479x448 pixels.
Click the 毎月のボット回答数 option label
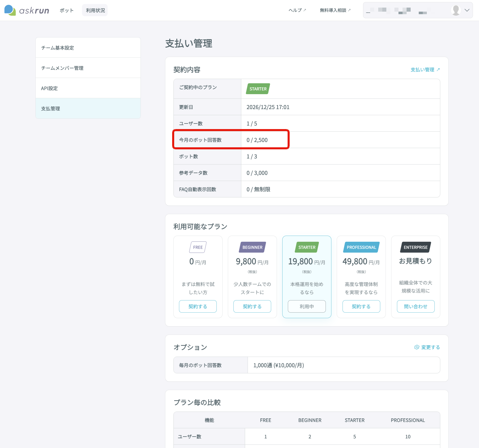click(x=200, y=365)
